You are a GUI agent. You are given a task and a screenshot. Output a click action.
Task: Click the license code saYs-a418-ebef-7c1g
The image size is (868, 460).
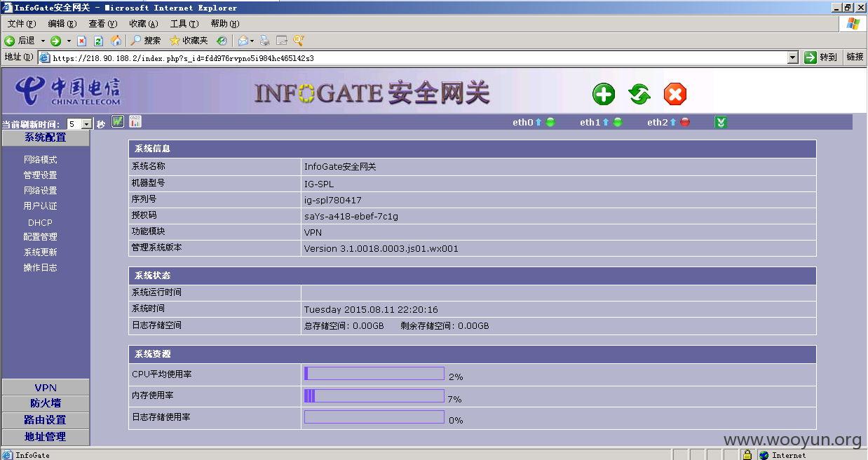point(351,217)
